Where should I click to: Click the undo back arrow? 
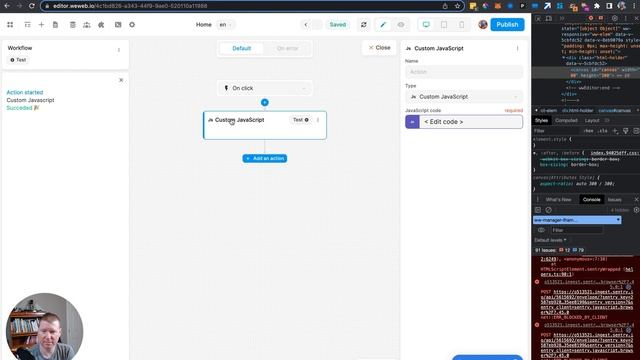[306, 25]
